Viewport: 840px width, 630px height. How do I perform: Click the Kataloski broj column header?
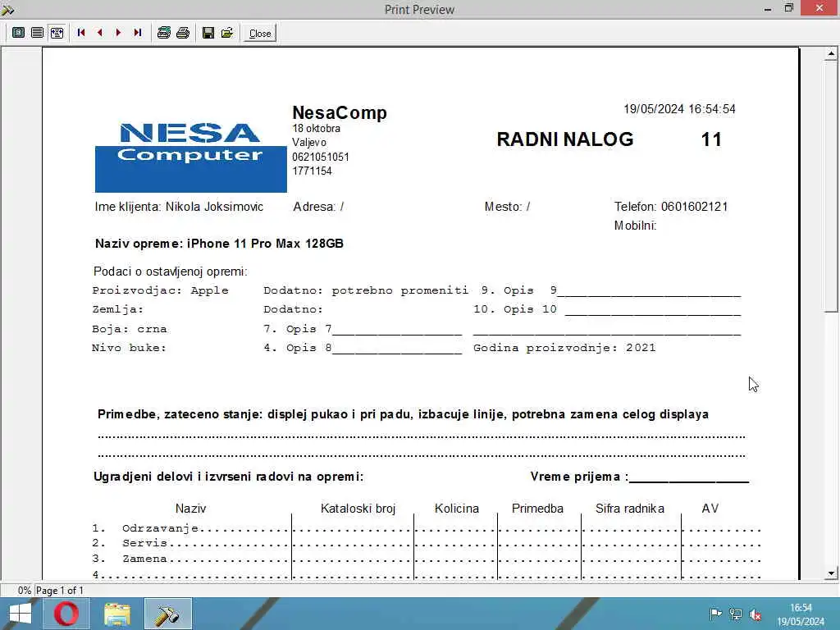click(x=358, y=509)
